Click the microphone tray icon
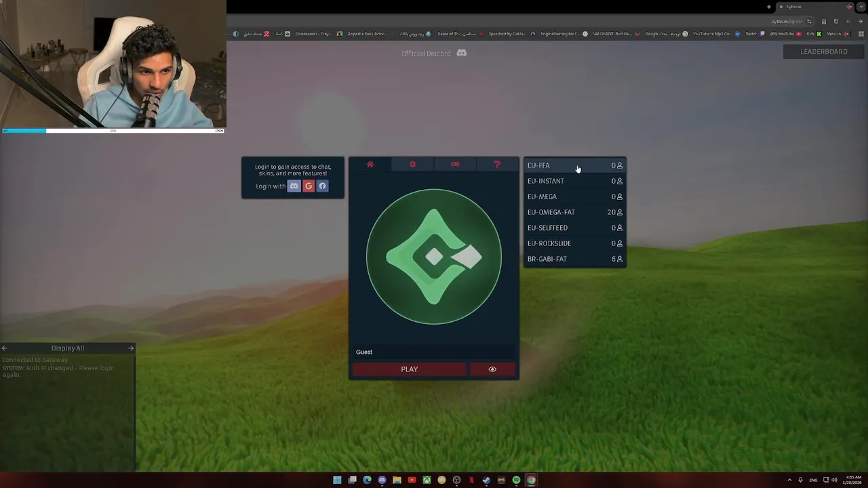868x488 pixels. pyautogui.click(x=800, y=480)
